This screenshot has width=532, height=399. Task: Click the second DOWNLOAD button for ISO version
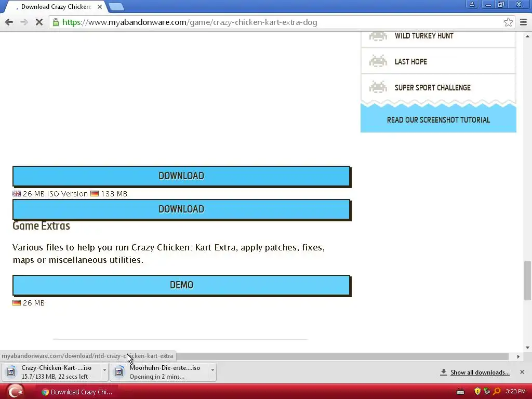pos(181,209)
